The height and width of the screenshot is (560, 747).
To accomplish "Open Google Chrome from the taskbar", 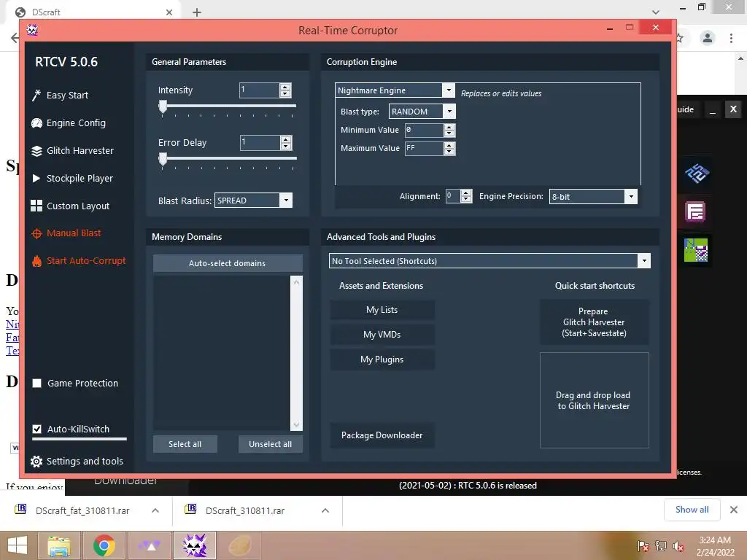I will pyautogui.click(x=104, y=545).
